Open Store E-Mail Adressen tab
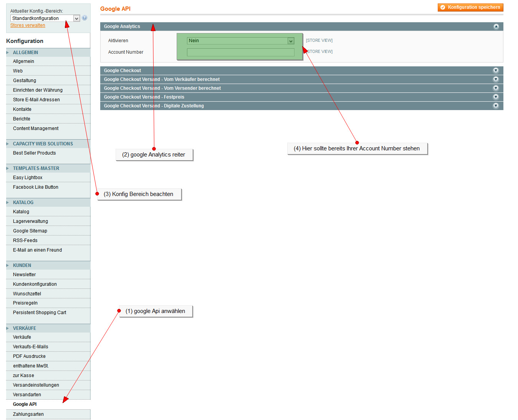This screenshot has width=518, height=420. [x=48, y=100]
